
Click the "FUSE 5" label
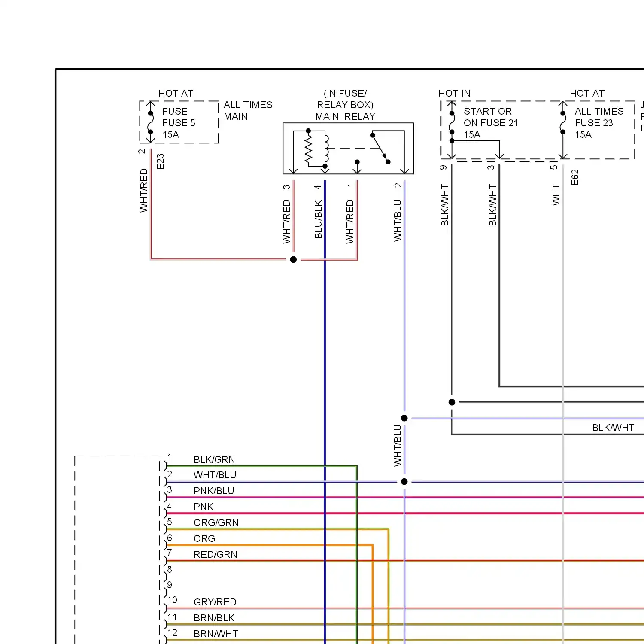pos(179,123)
